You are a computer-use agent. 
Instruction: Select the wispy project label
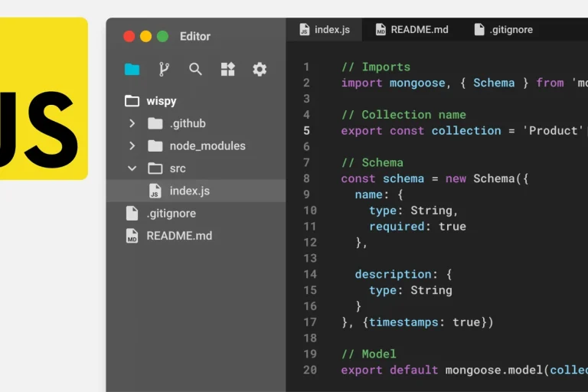[162, 101]
